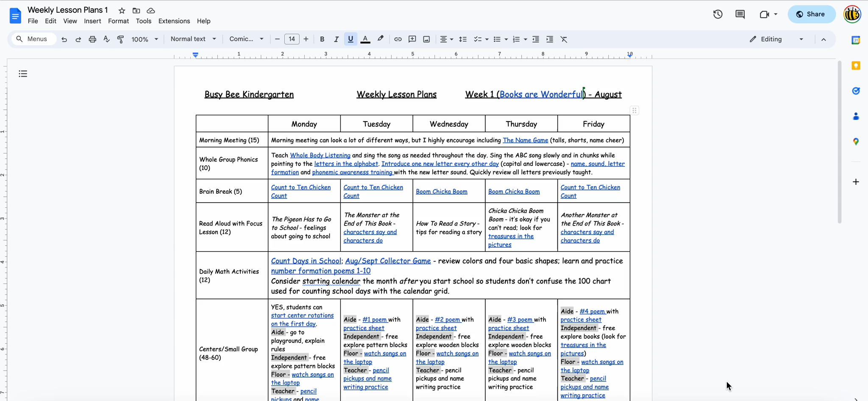Viewport: 868px width, 401px height.
Task: Click the Share button
Action: [811, 14]
